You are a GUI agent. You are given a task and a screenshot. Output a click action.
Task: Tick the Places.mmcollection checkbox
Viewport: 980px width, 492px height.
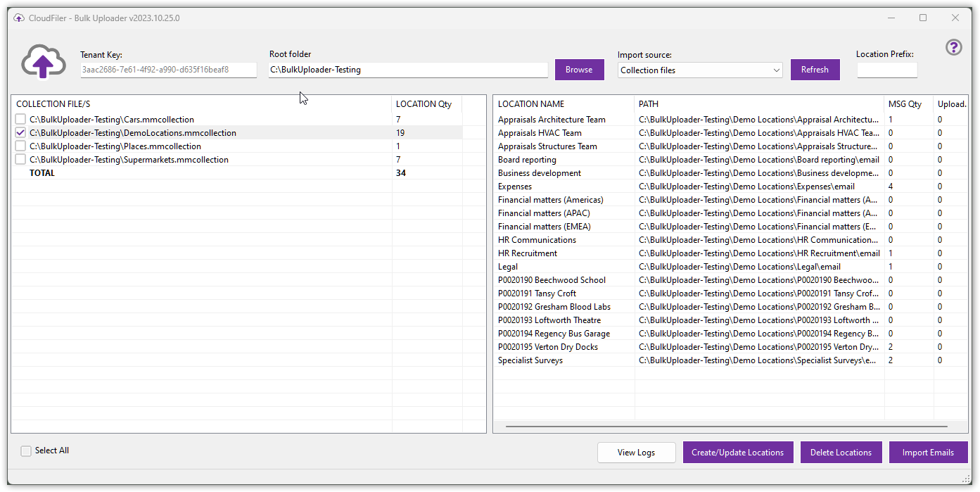pos(20,146)
